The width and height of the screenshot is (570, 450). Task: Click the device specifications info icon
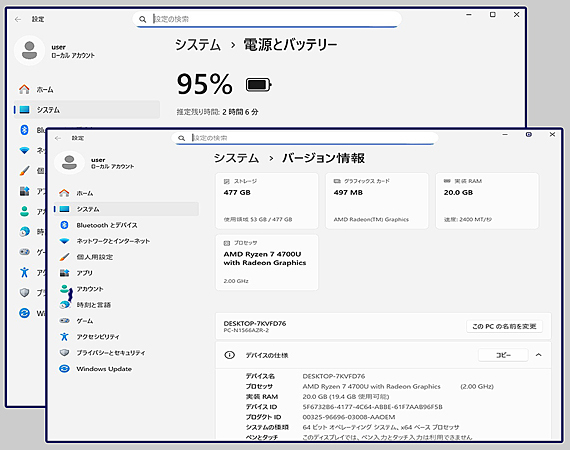pos(229,355)
